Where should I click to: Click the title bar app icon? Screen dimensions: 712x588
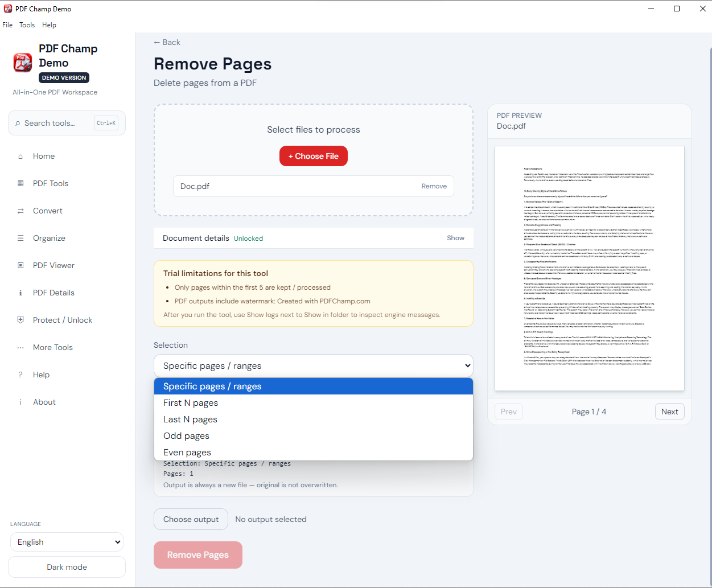(x=8, y=9)
